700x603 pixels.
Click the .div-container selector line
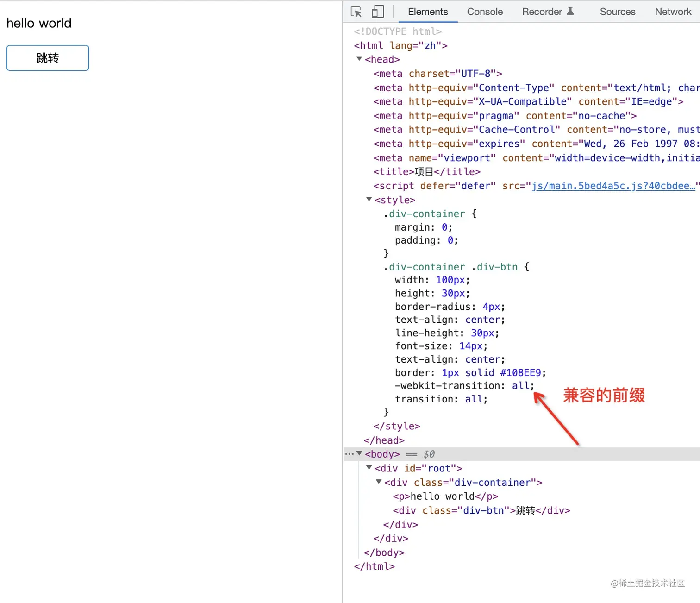click(430, 214)
